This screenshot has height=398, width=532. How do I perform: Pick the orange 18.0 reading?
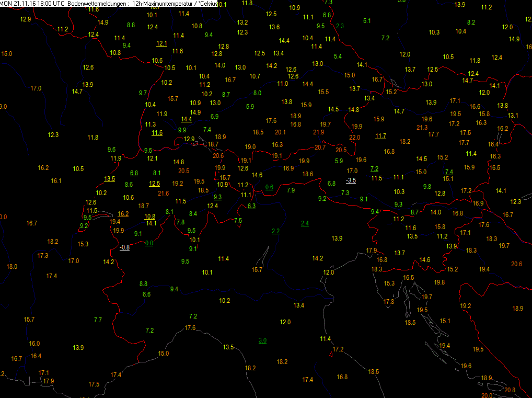point(12,267)
